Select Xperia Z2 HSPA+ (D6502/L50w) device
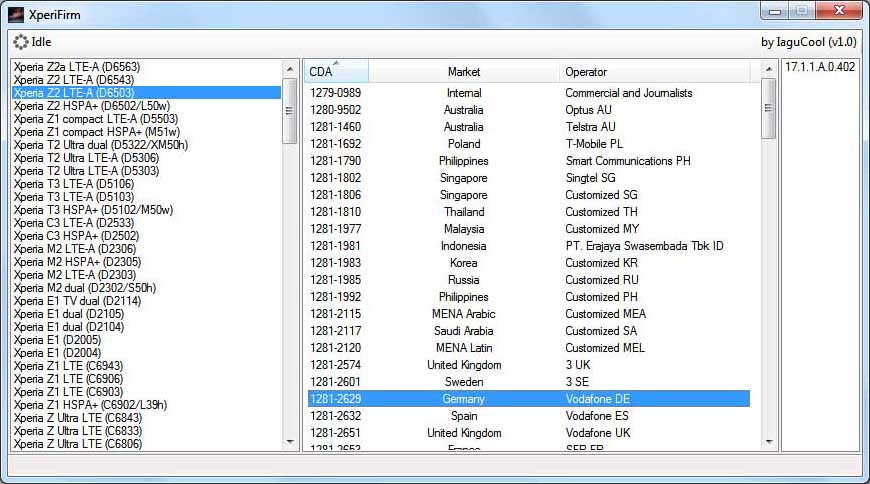Image resolution: width=870 pixels, height=484 pixels. (147, 106)
